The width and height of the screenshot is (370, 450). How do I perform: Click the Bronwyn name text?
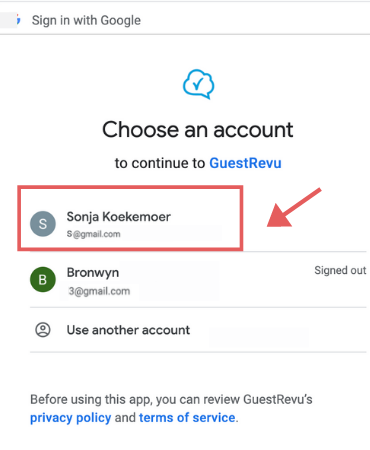pyautogui.click(x=93, y=273)
